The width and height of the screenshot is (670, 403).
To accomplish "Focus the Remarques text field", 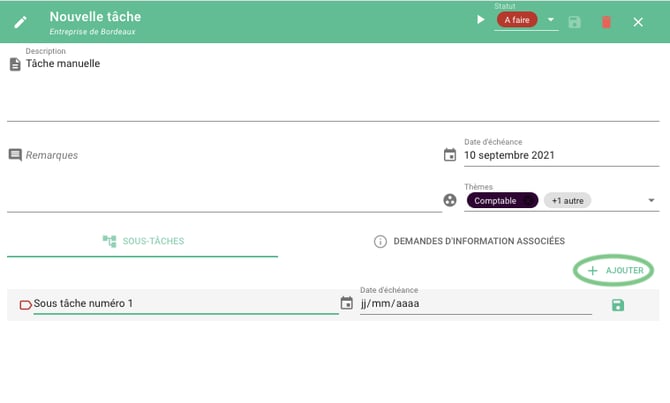I will pos(233,179).
